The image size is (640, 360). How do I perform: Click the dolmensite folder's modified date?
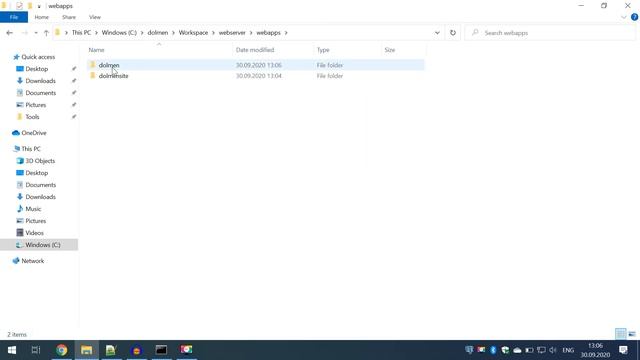[259, 76]
